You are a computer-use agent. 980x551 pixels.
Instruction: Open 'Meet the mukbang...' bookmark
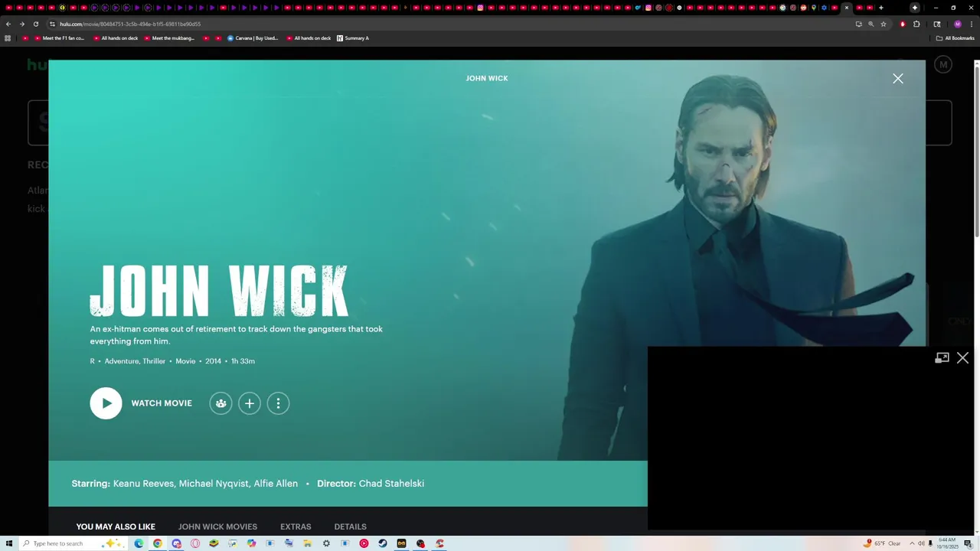coord(169,38)
